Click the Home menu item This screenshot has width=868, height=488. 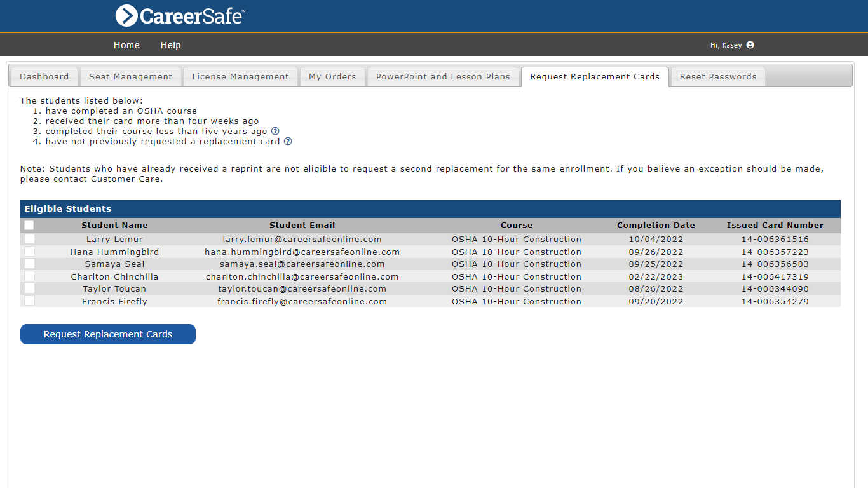point(126,45)
